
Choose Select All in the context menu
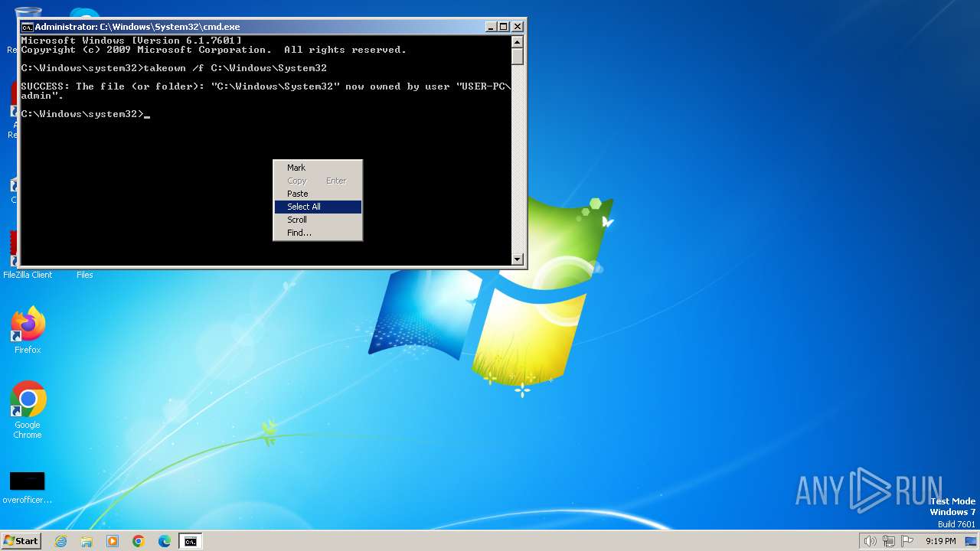point(318,207)
